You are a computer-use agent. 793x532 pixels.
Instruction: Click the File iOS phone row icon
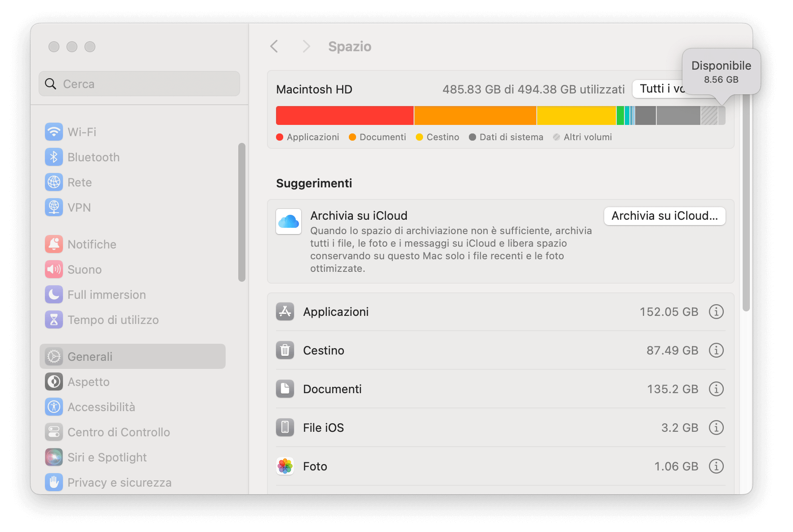(285, 427)
